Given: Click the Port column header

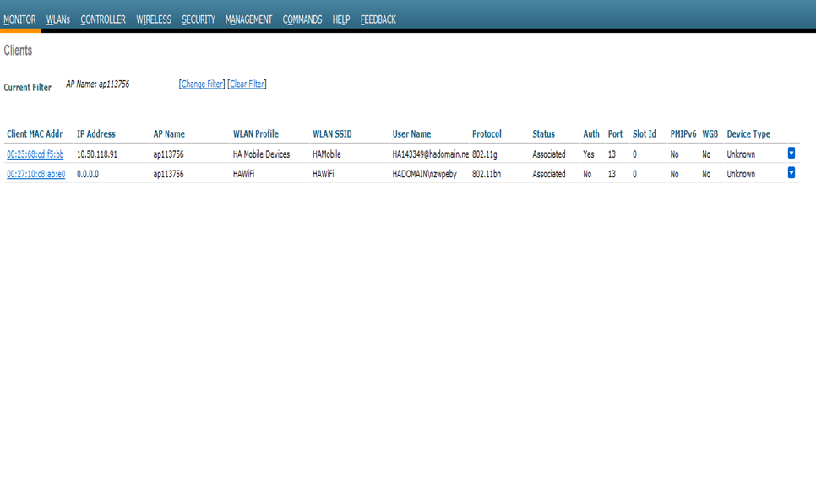Looking at the screenshot, I should 615,133.
